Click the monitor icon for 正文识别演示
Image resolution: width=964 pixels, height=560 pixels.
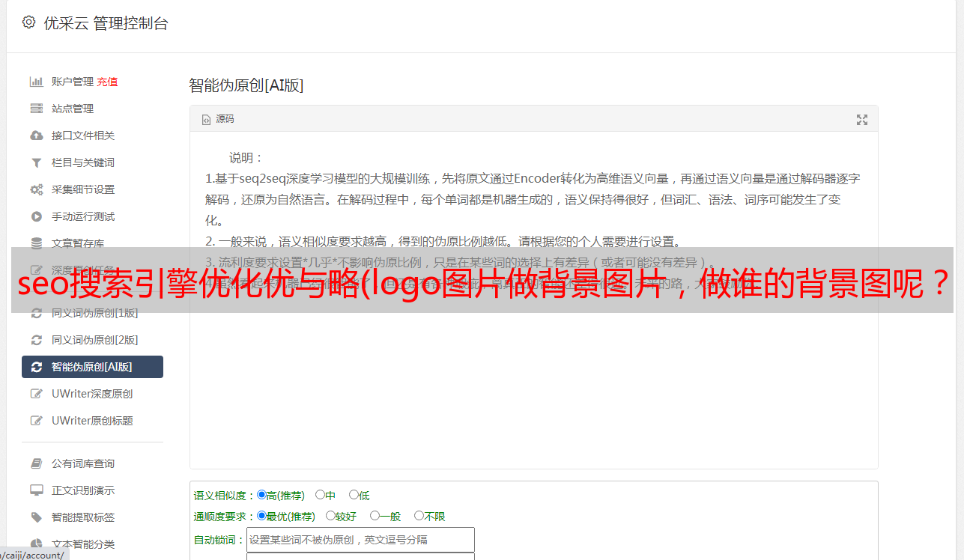pos(36,490)
